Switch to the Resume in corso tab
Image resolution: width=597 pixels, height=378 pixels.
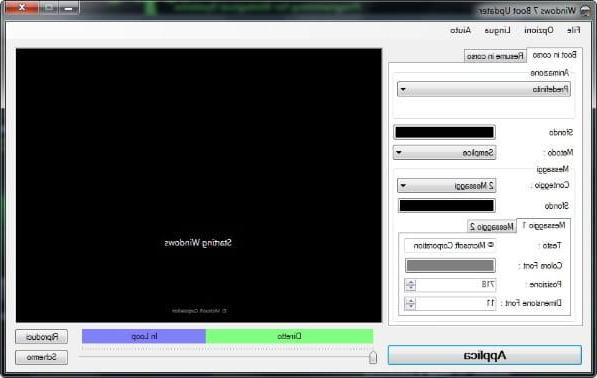click(495, 56)
